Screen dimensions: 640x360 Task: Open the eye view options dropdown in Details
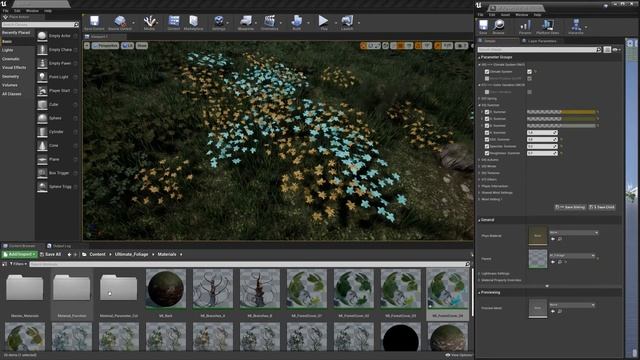[616, 50]
